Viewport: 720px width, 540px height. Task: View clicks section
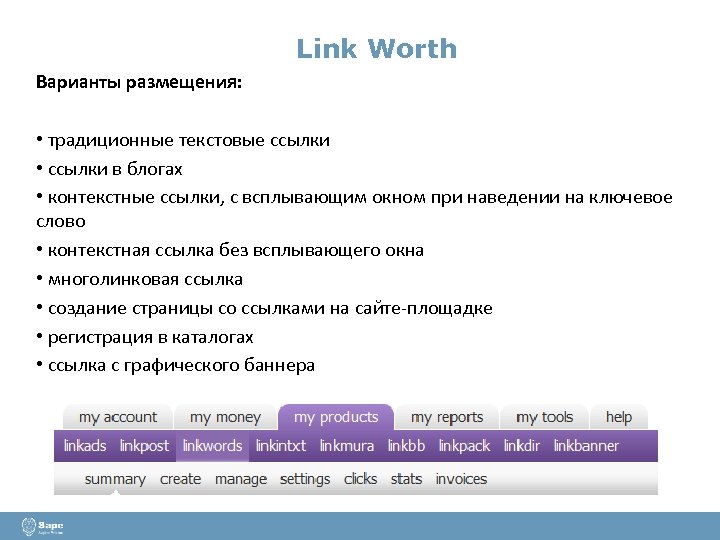[360, 479]
